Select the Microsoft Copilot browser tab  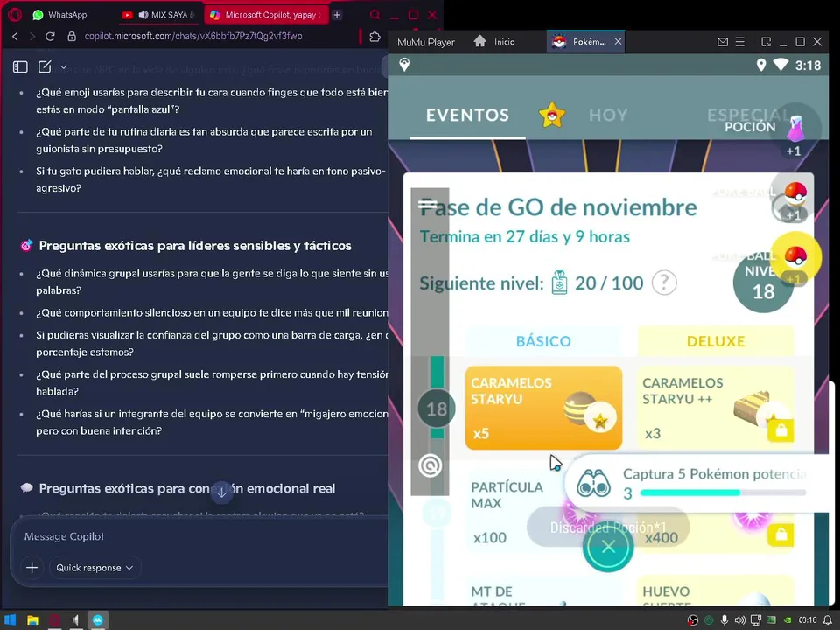[x=266, y=15]
